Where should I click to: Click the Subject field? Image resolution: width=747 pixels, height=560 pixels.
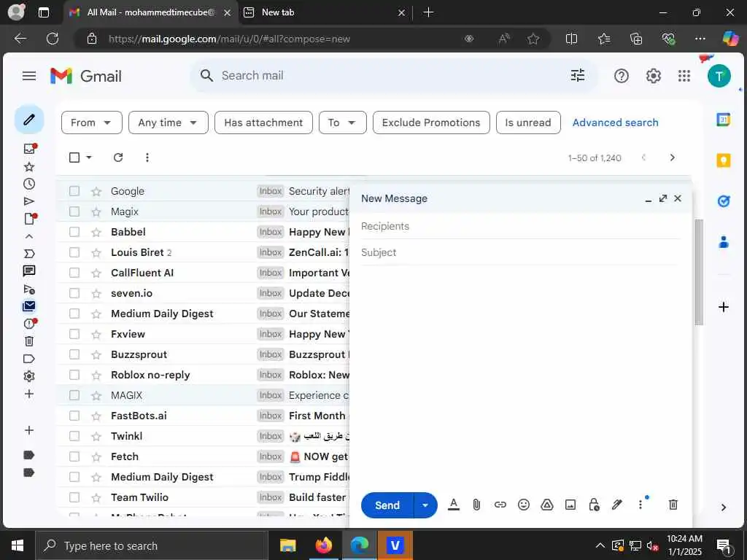coord(519,252)
